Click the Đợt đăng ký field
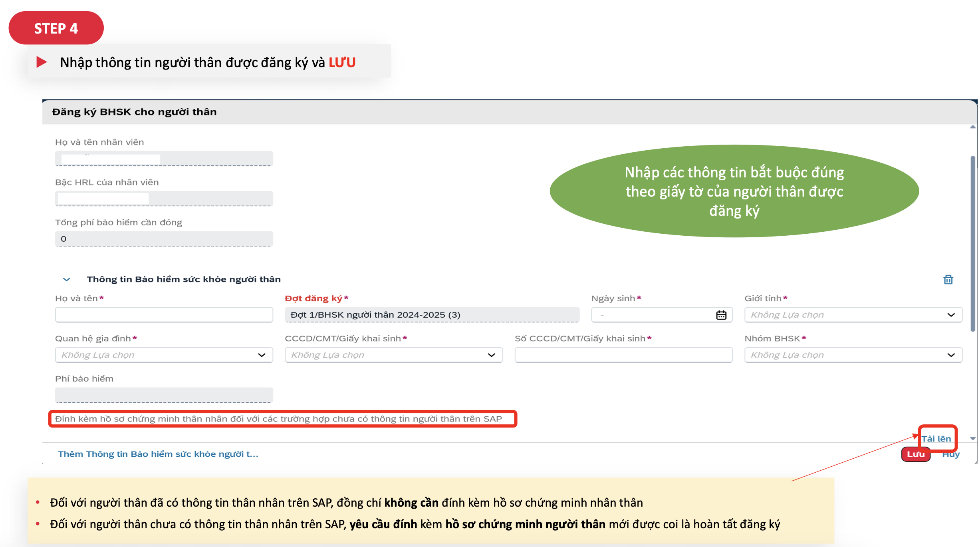The width and height of the screenshot is (980, 547). 432,315
